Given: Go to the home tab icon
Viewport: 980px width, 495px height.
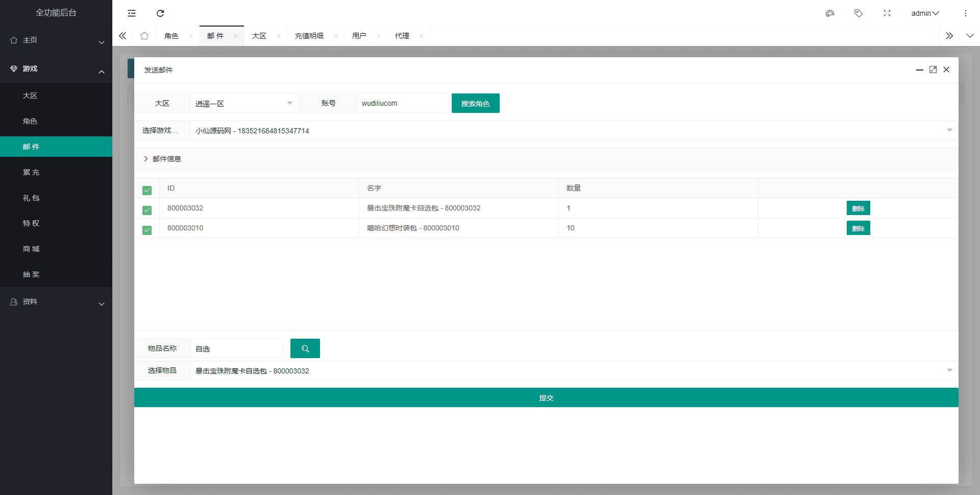Looking at the screenshot, I should (144, 36).
